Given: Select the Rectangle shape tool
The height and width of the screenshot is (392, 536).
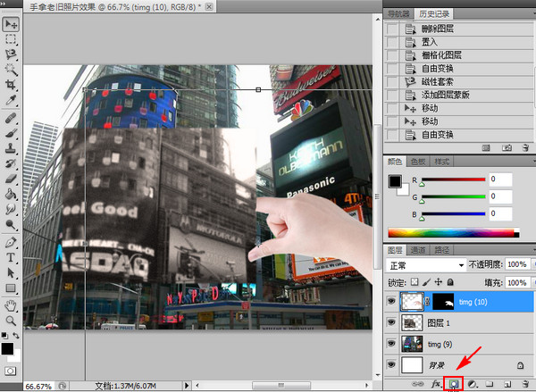Looking at the screenshot, I should click(x=11, y=288).
